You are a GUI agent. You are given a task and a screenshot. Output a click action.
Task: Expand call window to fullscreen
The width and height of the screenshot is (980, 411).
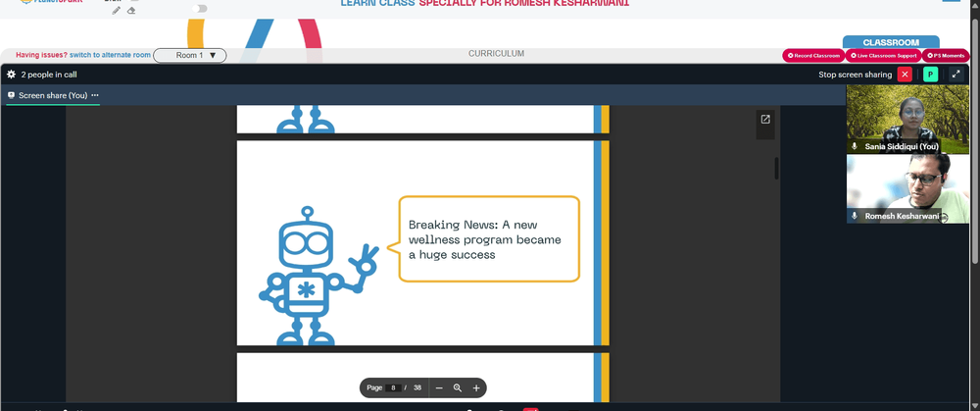(x=955, y=75)
